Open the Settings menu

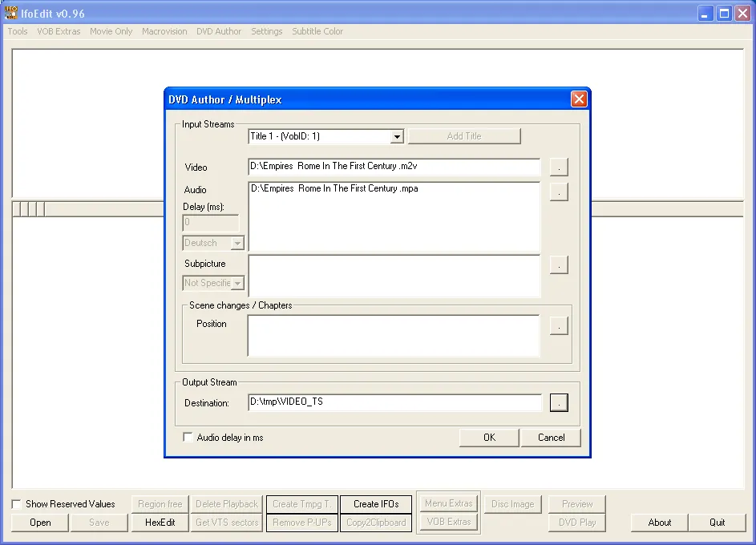click(267, 31)
